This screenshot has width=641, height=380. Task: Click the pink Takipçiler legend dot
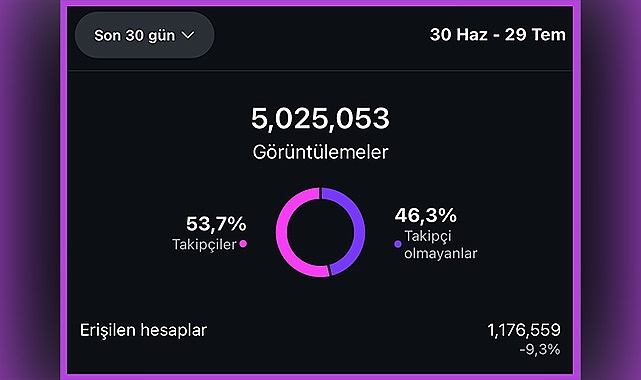click(243, 244)
